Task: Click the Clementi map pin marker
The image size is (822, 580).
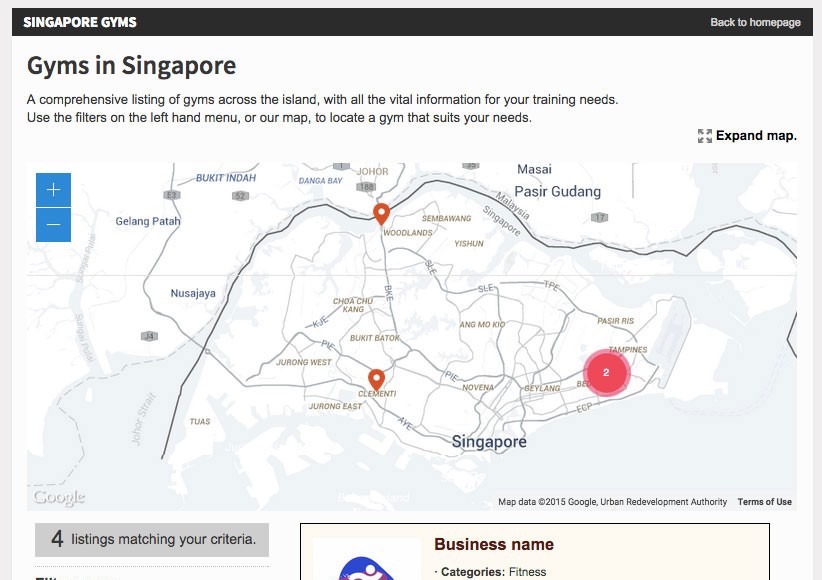Action: coord(376,380)
